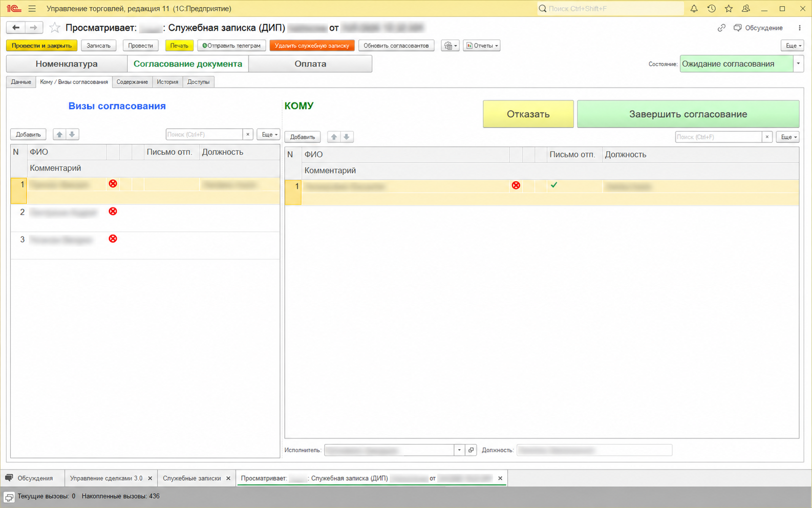Switch to Управление сделками 3.0 bottom tab

[106, 478]
